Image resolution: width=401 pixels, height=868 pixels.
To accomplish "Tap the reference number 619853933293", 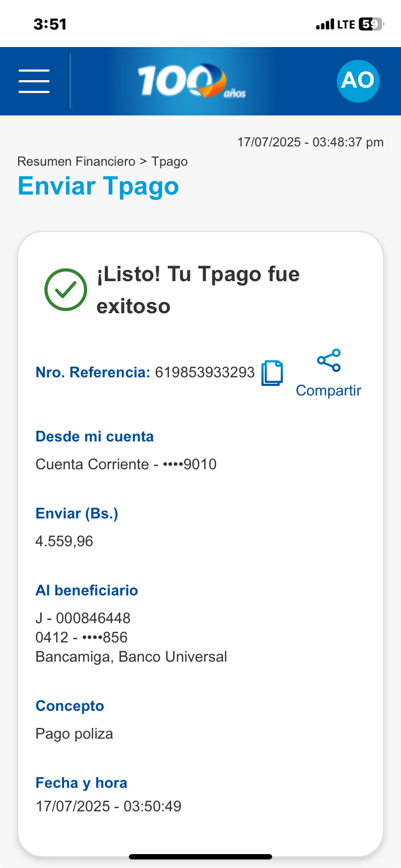I will click(205, 373).
